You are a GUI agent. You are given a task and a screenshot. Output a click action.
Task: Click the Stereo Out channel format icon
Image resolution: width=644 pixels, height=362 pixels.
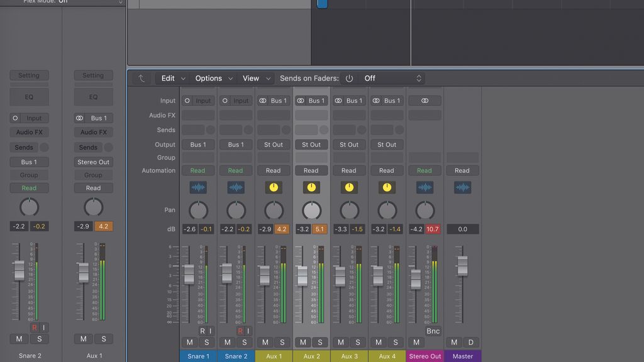point(425,101)
